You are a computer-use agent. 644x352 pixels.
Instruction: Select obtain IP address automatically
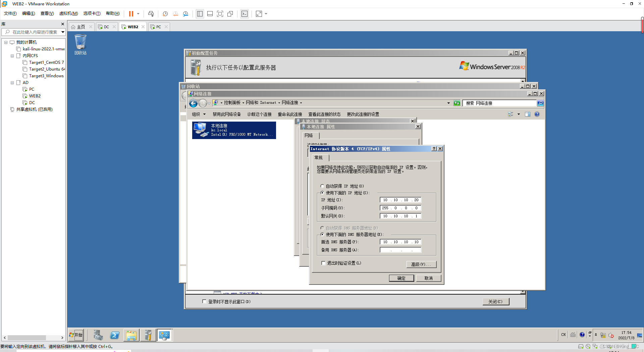point(322,186)
